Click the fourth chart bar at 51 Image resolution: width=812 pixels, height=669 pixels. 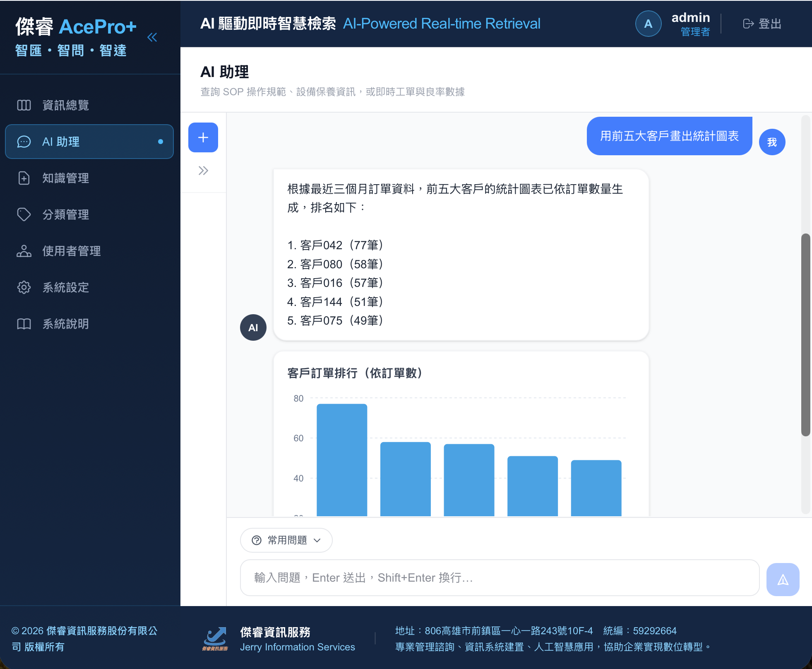click(x=533, y=486)
